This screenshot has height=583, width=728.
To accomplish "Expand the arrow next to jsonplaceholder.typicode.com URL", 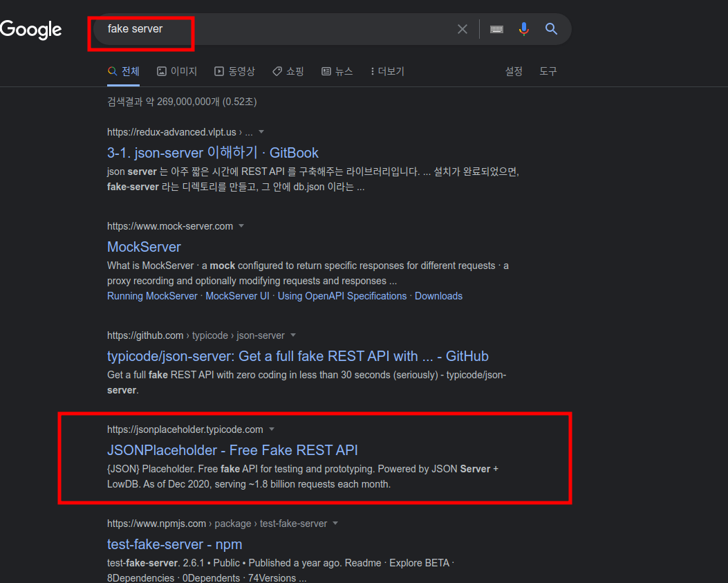I will coord(272,429).
